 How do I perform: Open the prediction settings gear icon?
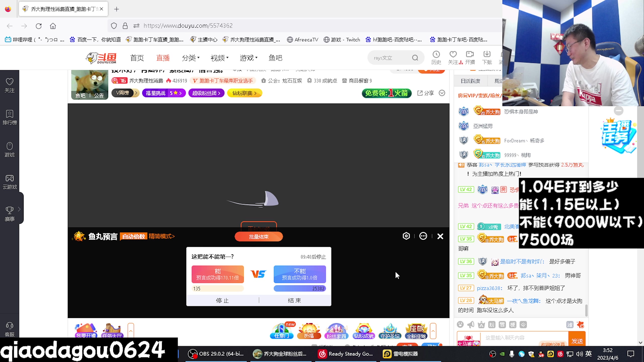pos(406,236)
